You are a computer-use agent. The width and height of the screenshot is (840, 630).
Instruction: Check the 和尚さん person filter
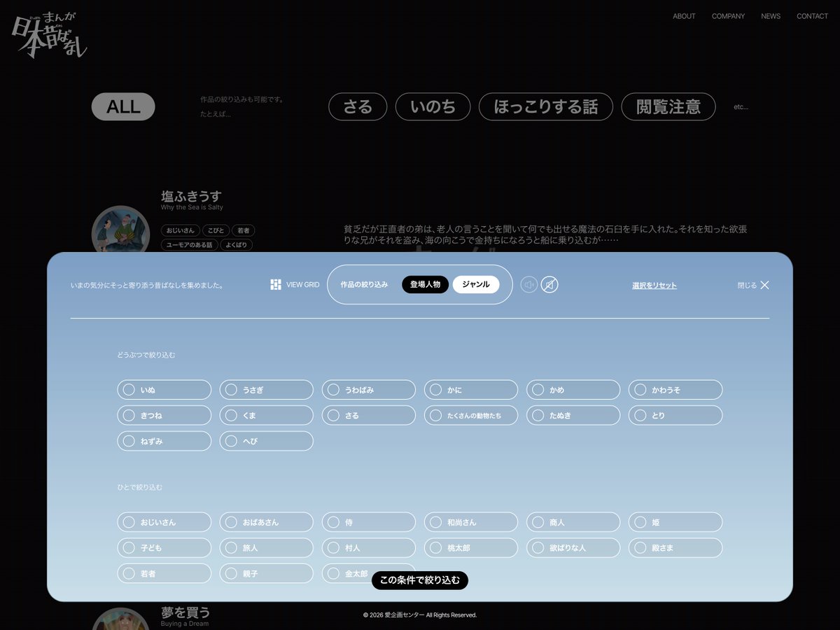(470, 521)
